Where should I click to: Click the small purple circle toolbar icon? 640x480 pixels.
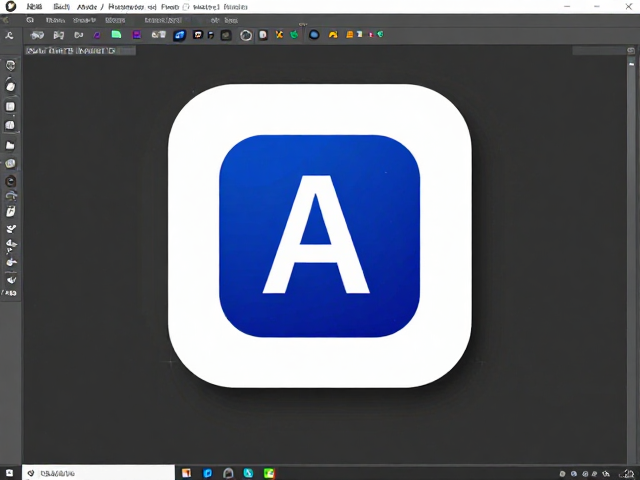(x=97, y=35)
